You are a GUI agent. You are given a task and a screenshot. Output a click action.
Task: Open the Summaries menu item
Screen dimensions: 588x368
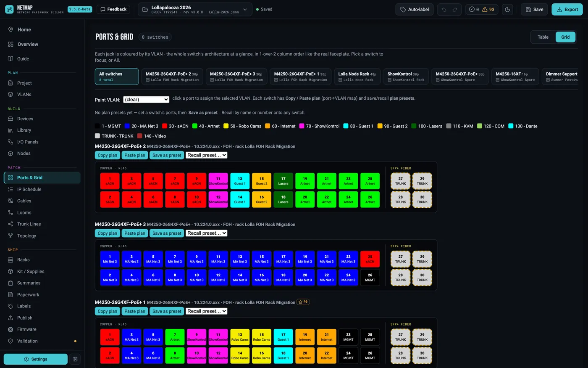(29, 283)
